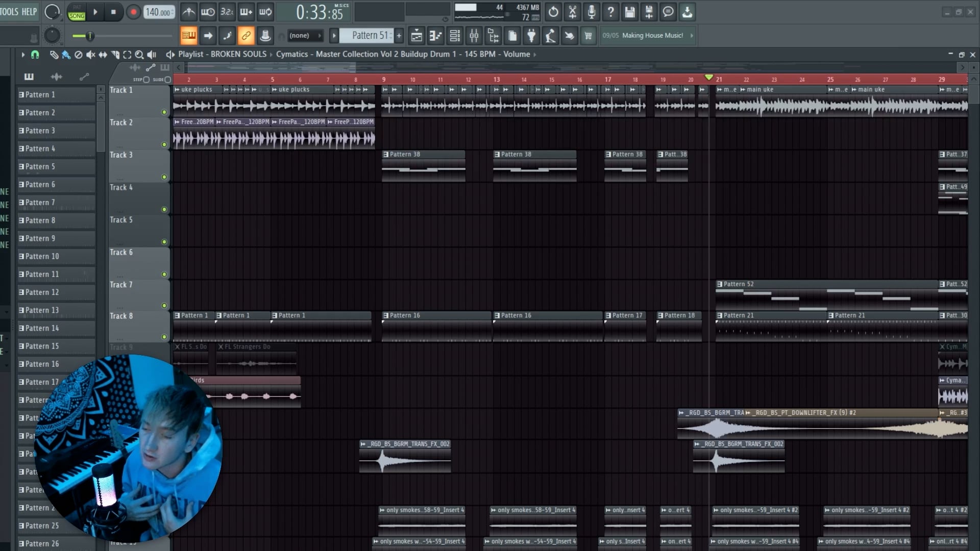The image size is (980, 551).
Task: Start playback with the Play button
Action: pos(95,12)
